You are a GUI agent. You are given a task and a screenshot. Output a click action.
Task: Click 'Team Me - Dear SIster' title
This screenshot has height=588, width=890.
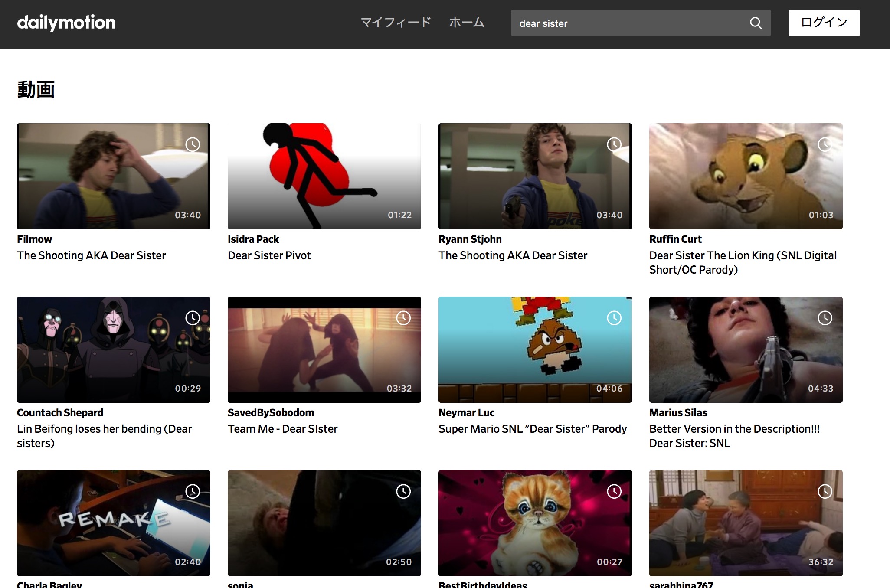click(x=283, y=429)
